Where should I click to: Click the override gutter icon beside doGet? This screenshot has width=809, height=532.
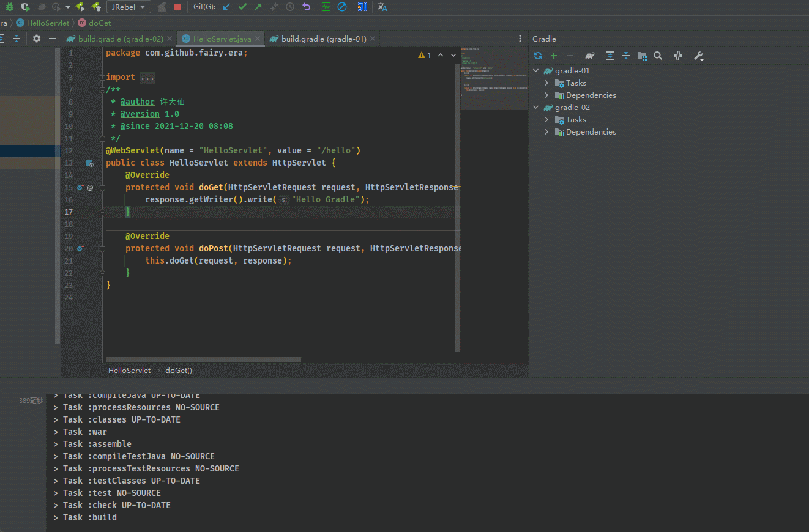coord(80,188)
